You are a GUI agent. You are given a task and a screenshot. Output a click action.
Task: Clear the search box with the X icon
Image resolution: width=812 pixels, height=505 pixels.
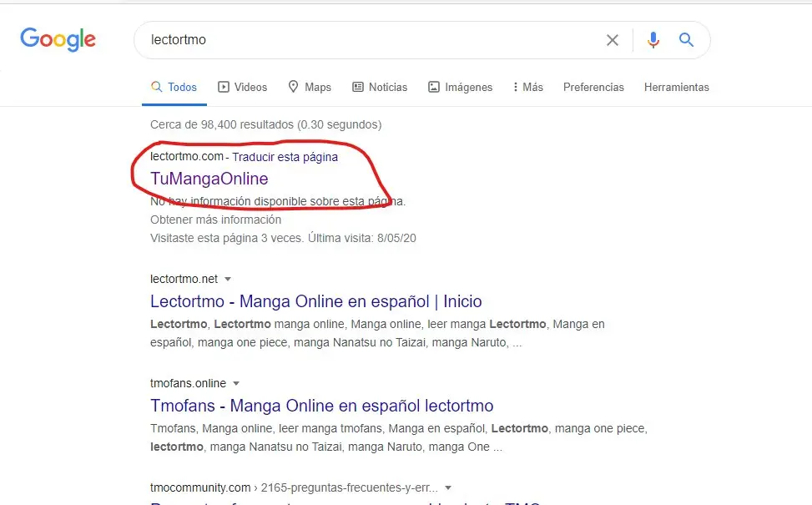click(x=612, y=40)
